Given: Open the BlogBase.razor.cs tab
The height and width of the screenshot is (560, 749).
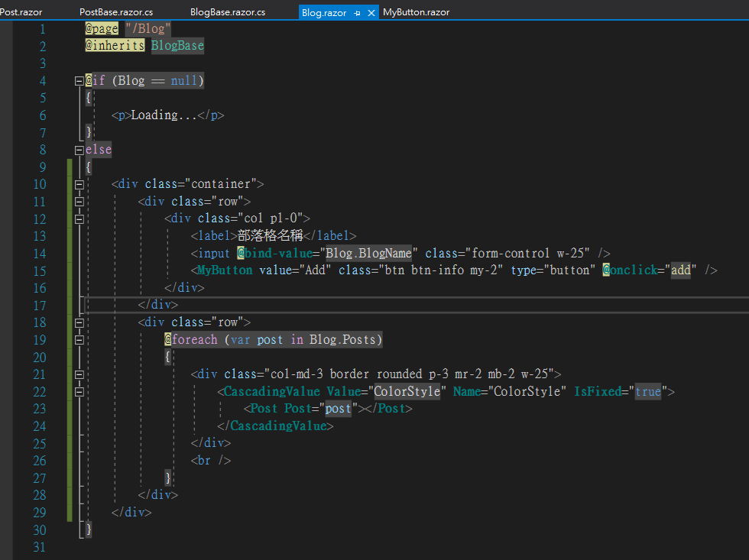Looking at the screenshot, I should click(x=228, y=12).
